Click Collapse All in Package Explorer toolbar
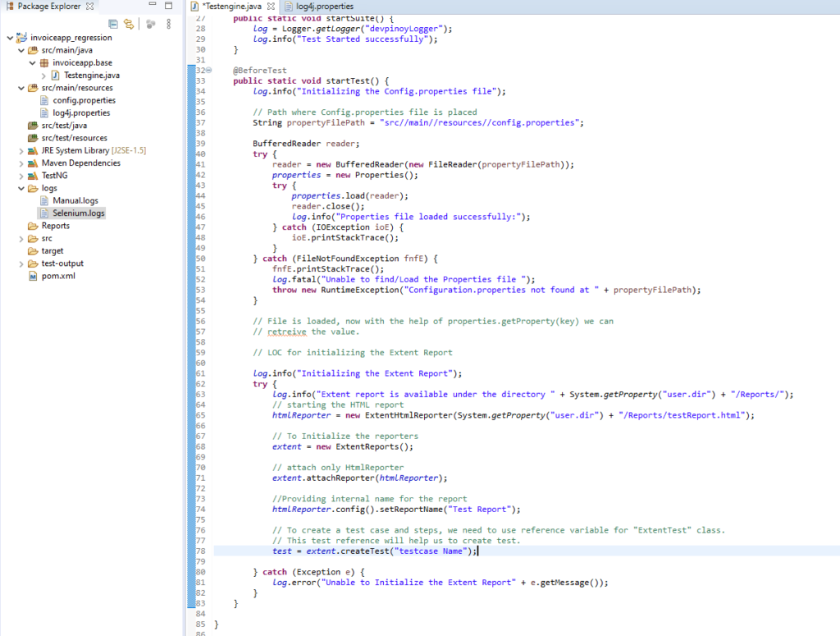 pos(113,24)
